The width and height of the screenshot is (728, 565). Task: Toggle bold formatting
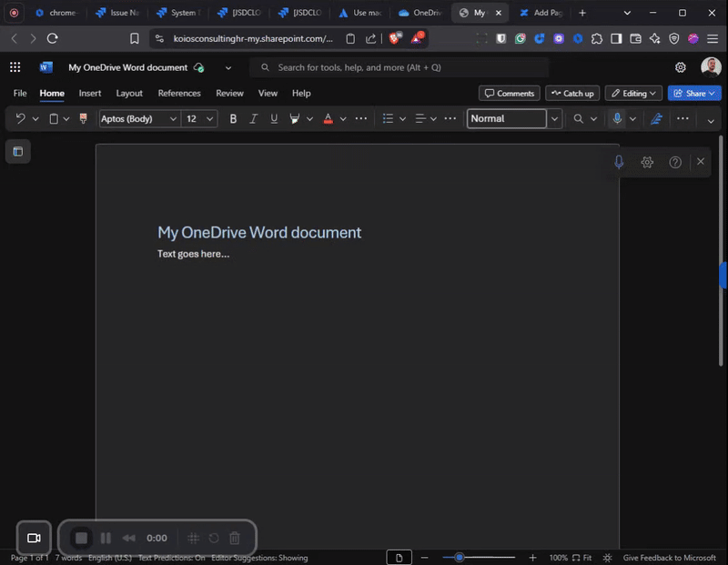233,118
